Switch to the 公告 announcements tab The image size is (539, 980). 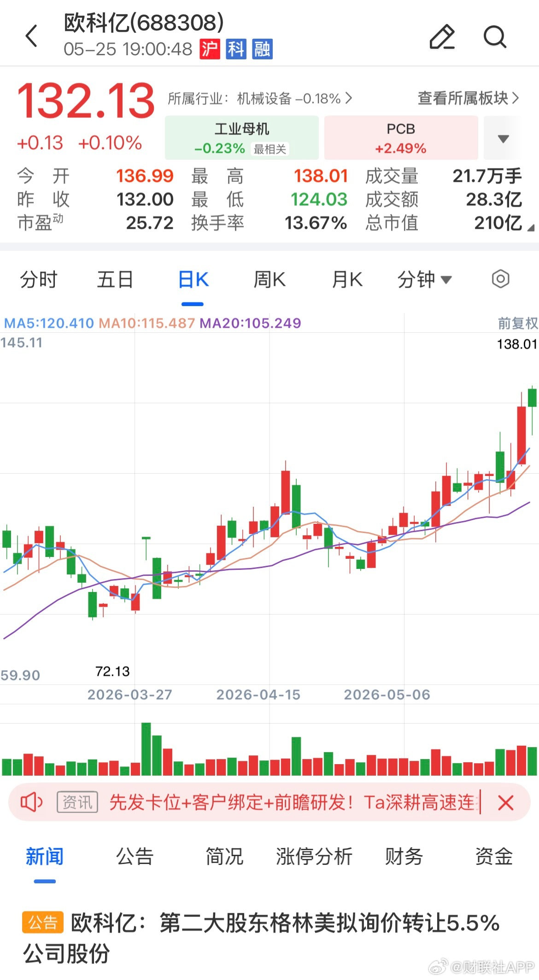[x=135, y=857]
